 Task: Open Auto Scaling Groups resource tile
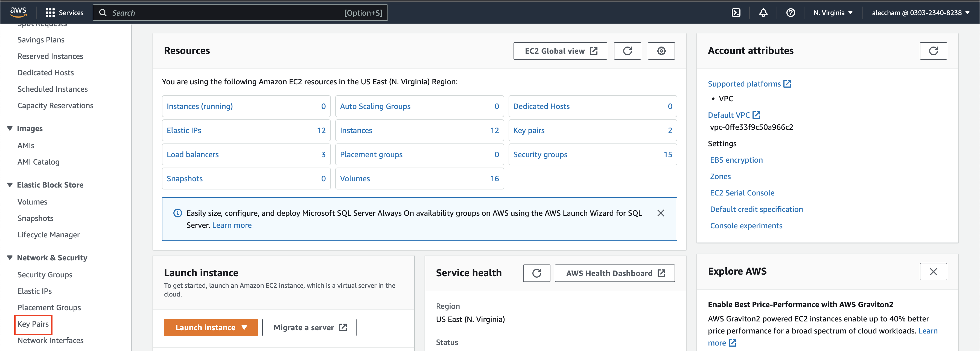click(x=419, y=106)
